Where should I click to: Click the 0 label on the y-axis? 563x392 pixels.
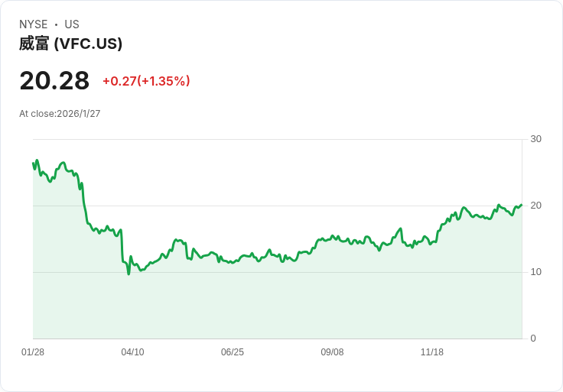point(533,339)
